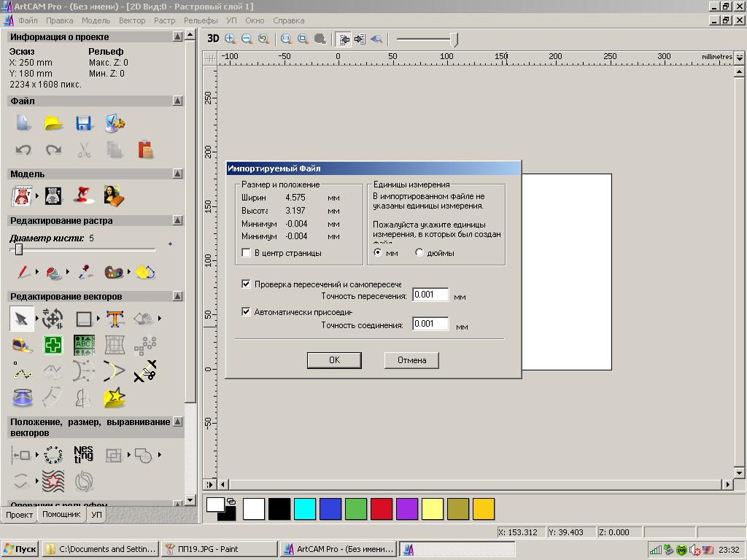
Task: Toggle 'Автоматически присоедин' checkbox
Action: point(246,312)
